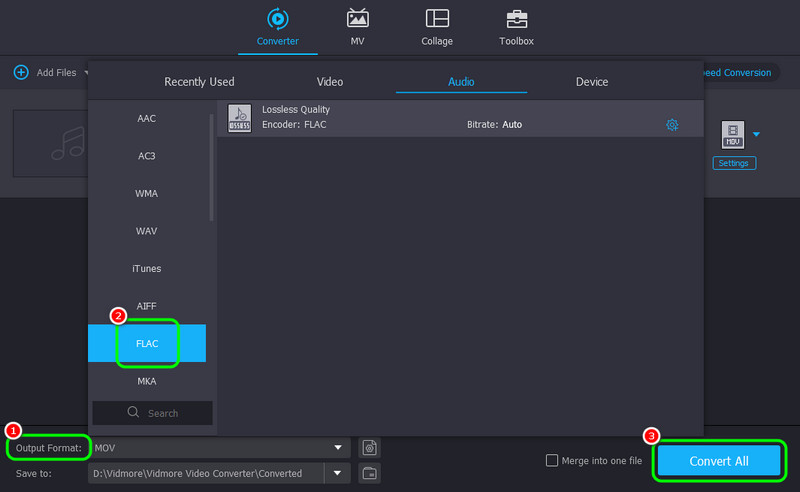800x492 pixels.
Task: Click the gear icon for Lossless Quality
Action: (672, 125)
